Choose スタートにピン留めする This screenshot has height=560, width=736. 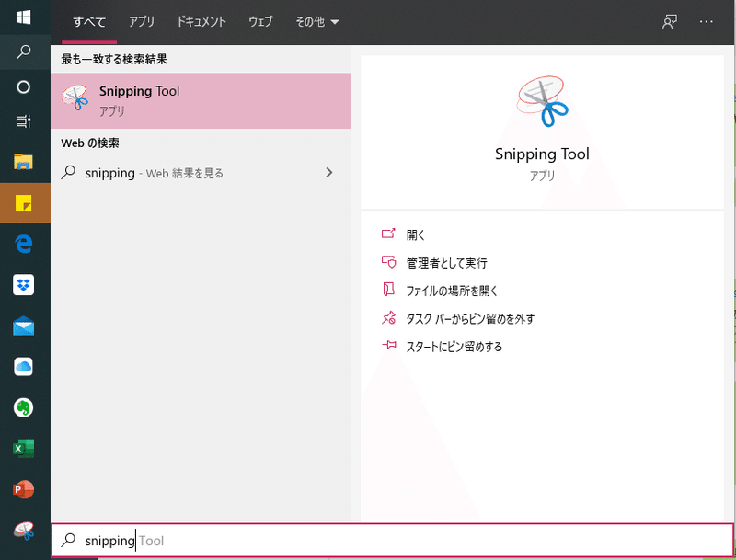[x=454, y=347]
